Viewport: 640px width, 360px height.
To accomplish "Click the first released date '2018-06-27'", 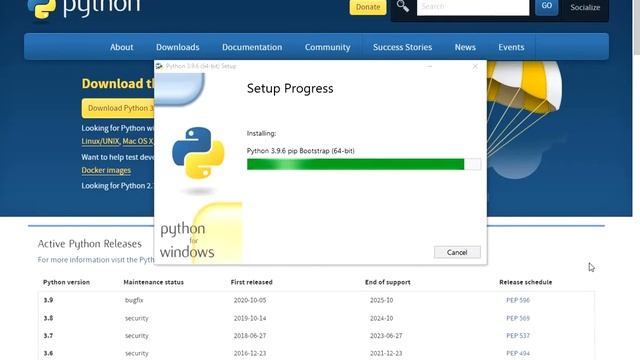I will pyautogui.click(x=249, y=336).
